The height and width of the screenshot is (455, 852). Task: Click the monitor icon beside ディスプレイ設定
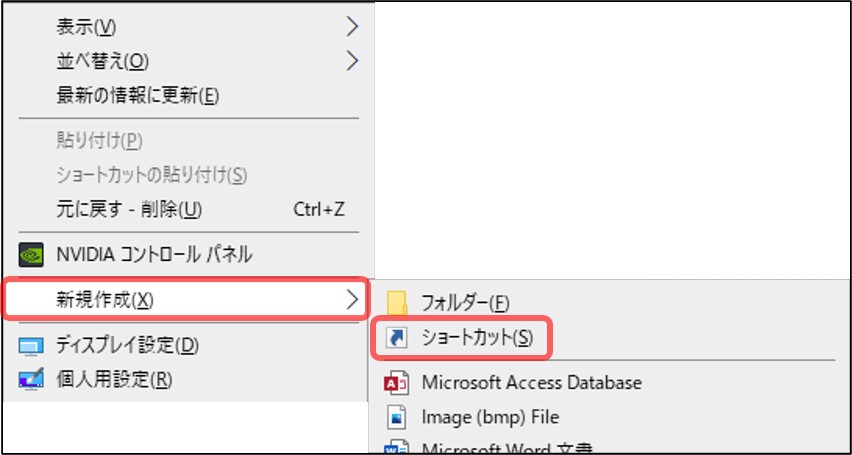pyautogui.click(x=30, y=346)
